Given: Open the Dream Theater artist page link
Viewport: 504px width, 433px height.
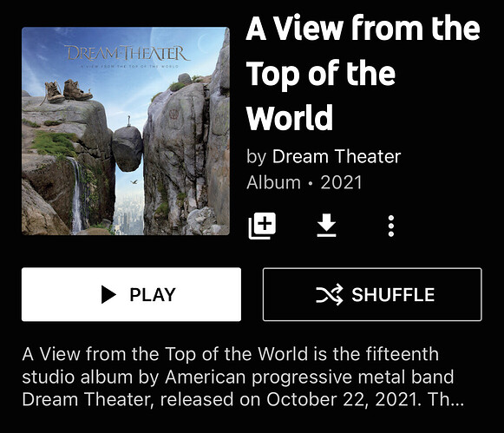Looking at the screenshot, I should (x=337, y=156).
